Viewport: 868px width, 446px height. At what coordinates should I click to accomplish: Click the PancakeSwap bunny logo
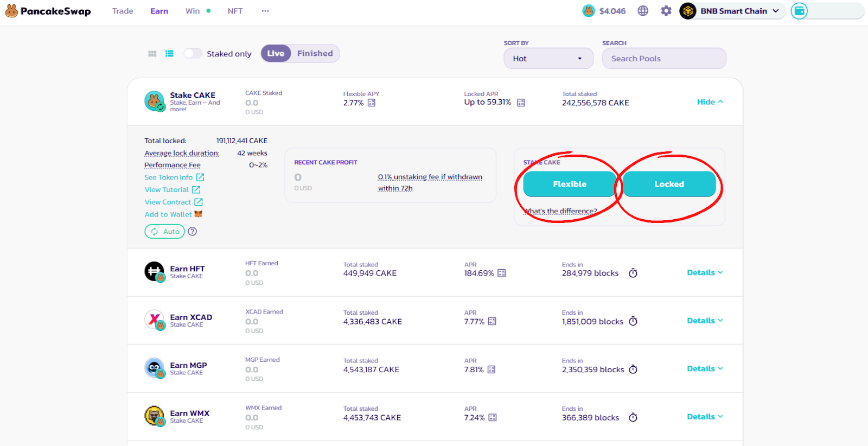11,11
